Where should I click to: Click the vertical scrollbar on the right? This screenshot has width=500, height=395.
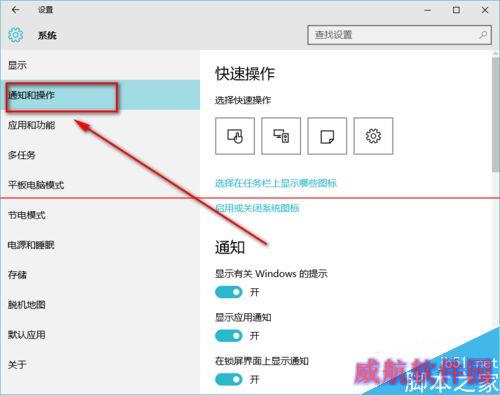pyautogui.click(x=496, y=113)
